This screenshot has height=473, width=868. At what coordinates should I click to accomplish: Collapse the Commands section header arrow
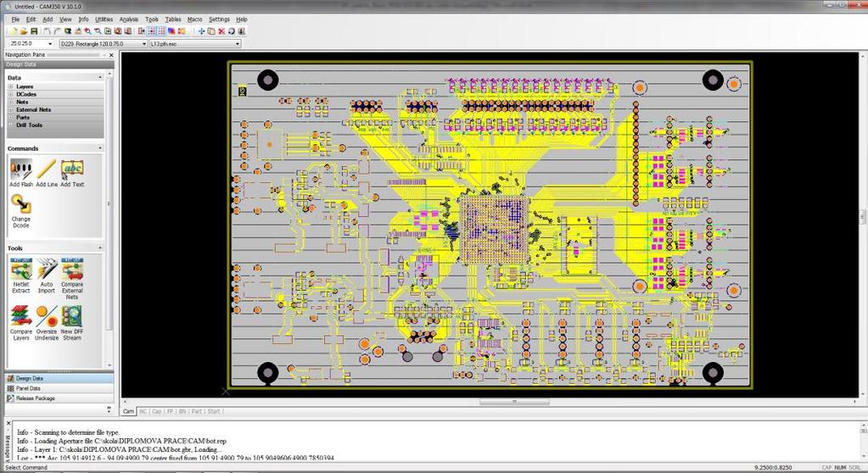pos(100,148)
